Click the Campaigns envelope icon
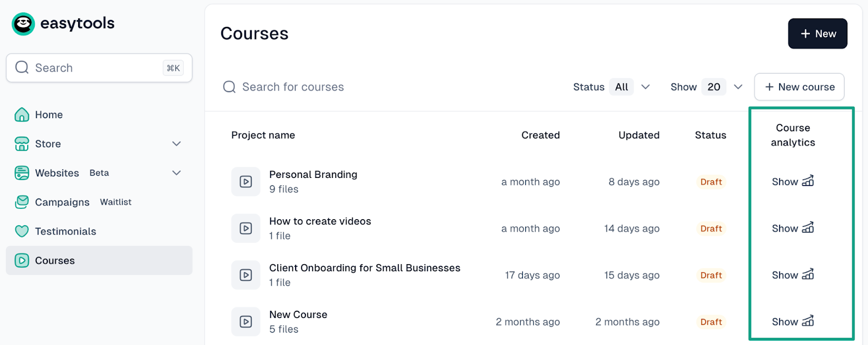 22,202
